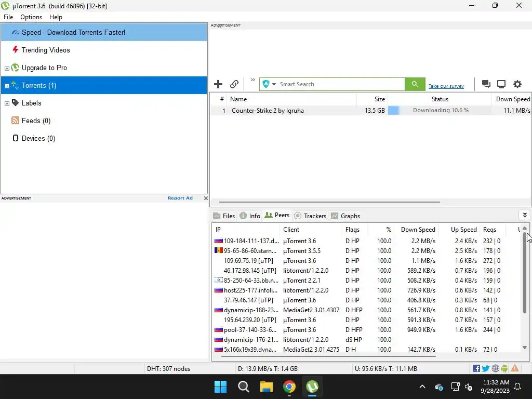Click the remote monitor icon in toolbar
532x399 pixels.
[x=501, y=84]
